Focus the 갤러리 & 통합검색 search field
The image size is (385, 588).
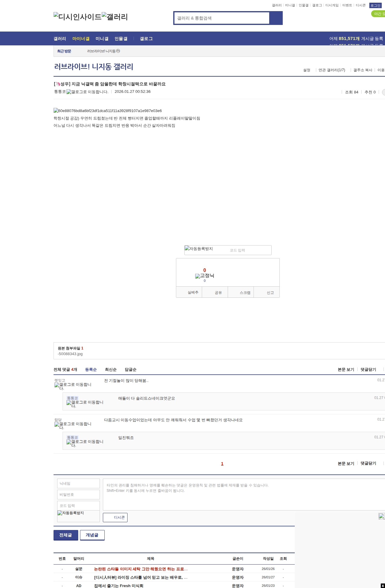tap(222, 18)
